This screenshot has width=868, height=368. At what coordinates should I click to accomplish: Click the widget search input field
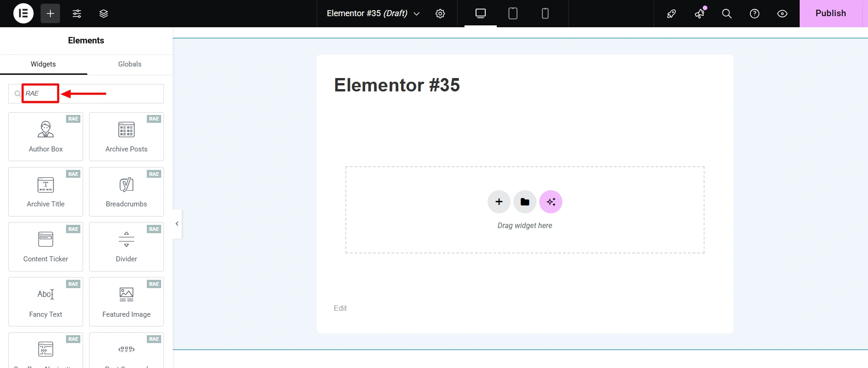[86, 94]
